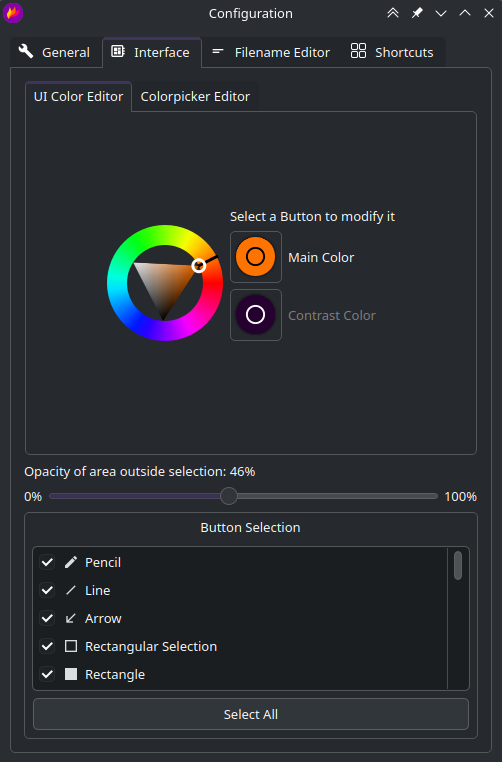502x762 pixels.
Task: Click the Pencil tool icon in list
Action: click(71, 562)
